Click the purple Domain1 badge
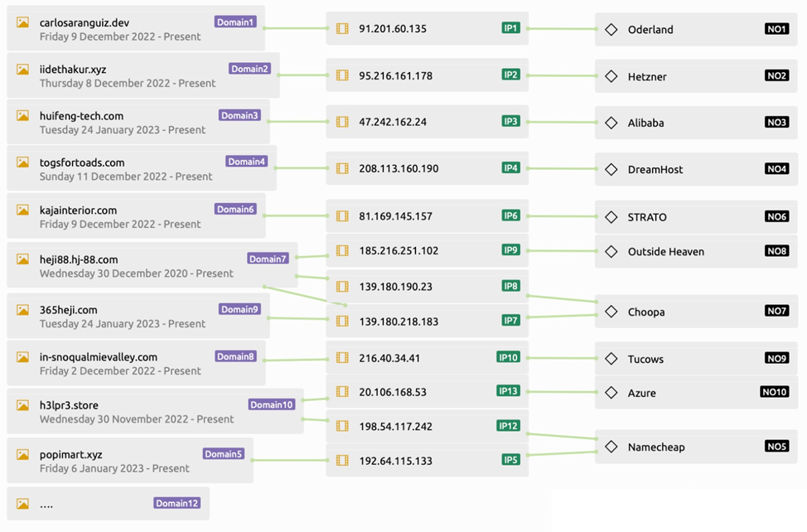The height and width of the screenshot is (532, 807). (x=235, y=22)
